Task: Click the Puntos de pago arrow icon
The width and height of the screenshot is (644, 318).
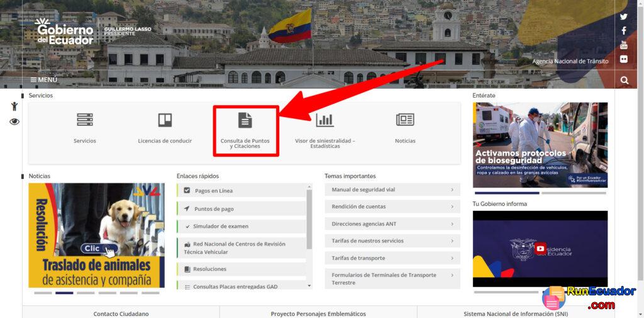Action: (187, 208)
